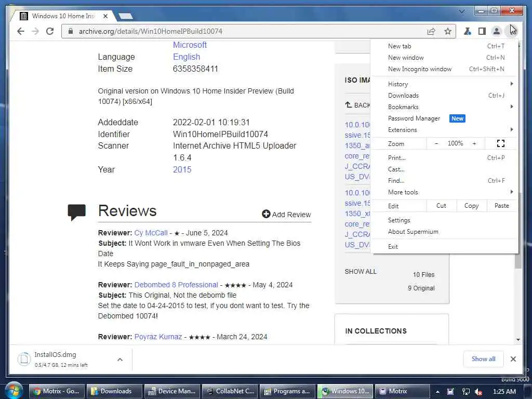Click the network tray icon
This screenshot has height=399, width=532.
(466, 392)
